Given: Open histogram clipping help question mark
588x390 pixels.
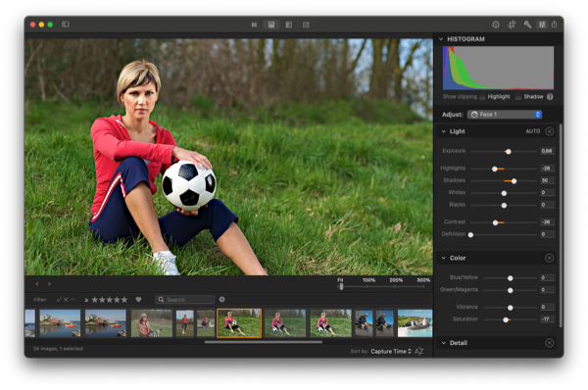Looking at the screenshot, I should click(550, 97).
